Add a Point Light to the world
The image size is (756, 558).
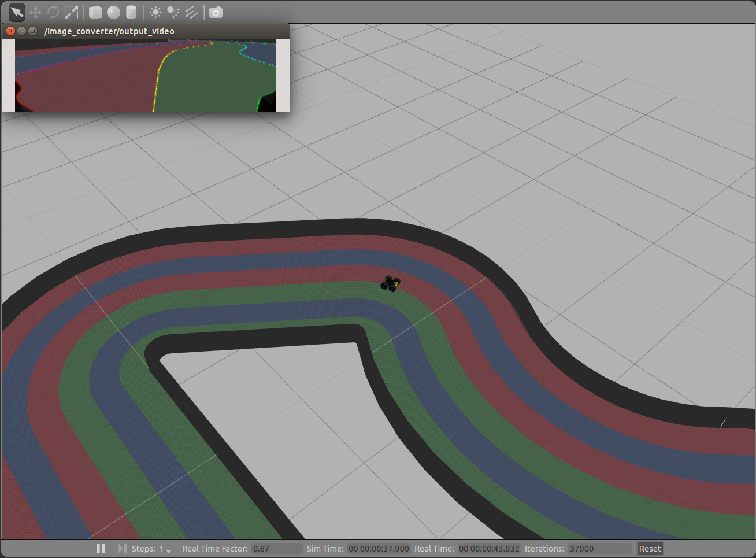point(155,12)
